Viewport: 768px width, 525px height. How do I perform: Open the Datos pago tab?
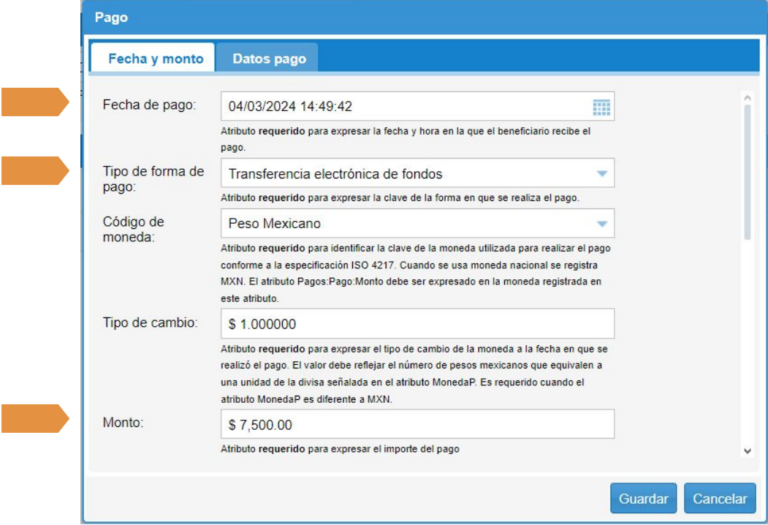pyautogui.click(x=269, y=59)
